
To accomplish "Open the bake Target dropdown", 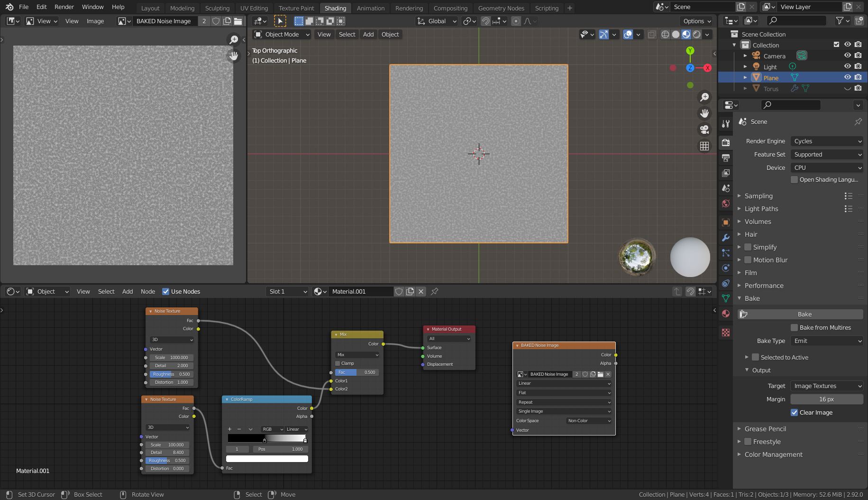I will pyautogui.click(x=827, y=386).
